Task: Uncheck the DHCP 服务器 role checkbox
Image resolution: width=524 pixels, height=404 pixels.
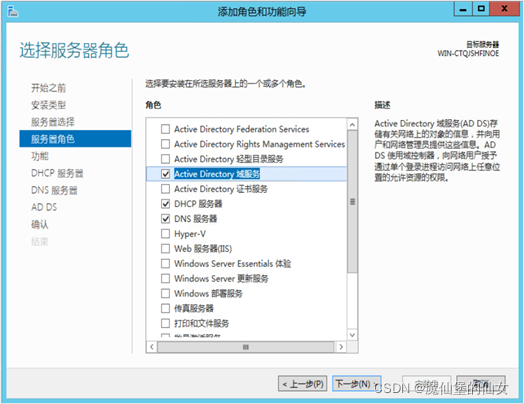Action: point(165,204)
